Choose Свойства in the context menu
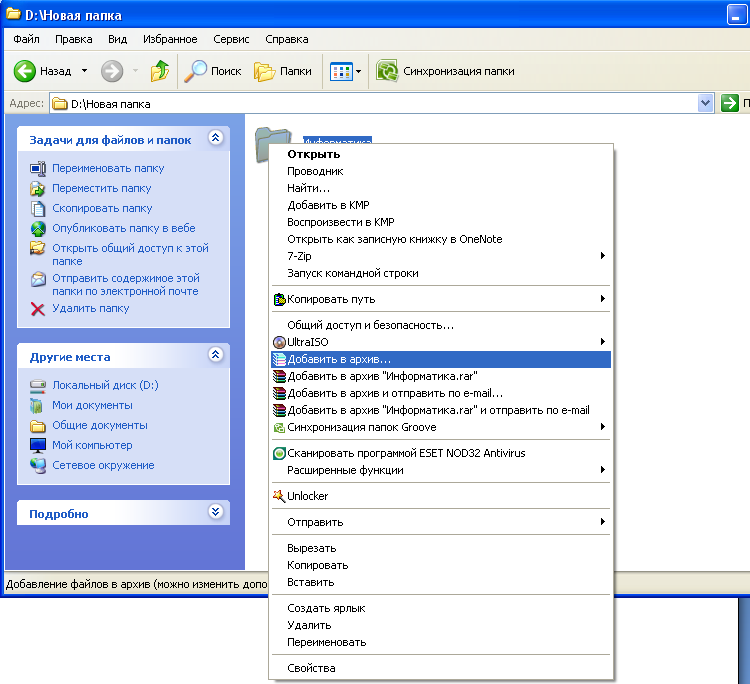Viewport: 750px width, 684px height. coord(441,669)
